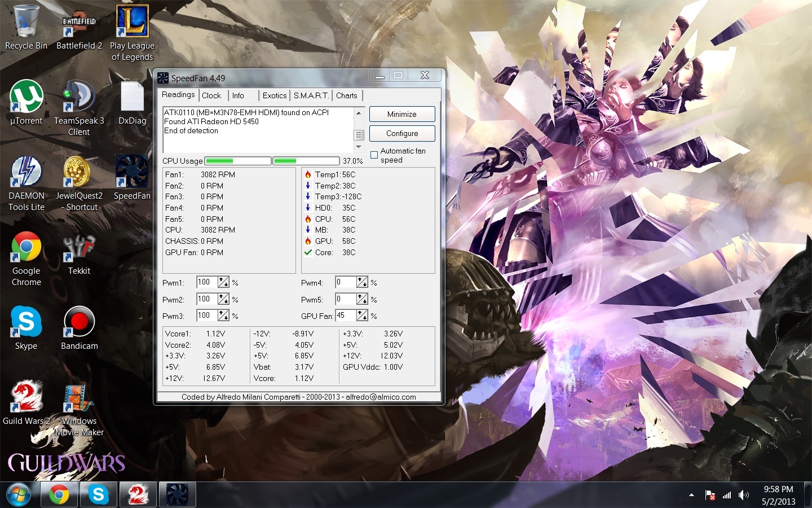Select the Tekkit desktop shortcut
Viewport: 812px width, 508px height.
(x=79, y=253)
